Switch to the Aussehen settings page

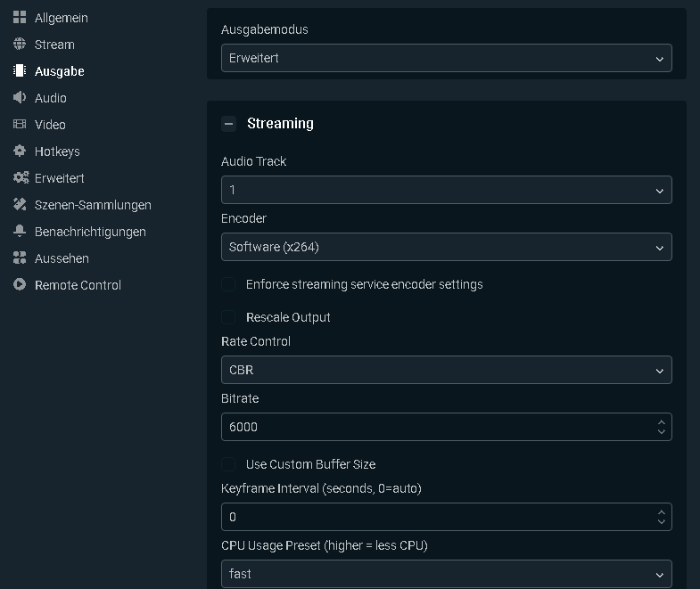pyautogui.click(x=62, y=258)
